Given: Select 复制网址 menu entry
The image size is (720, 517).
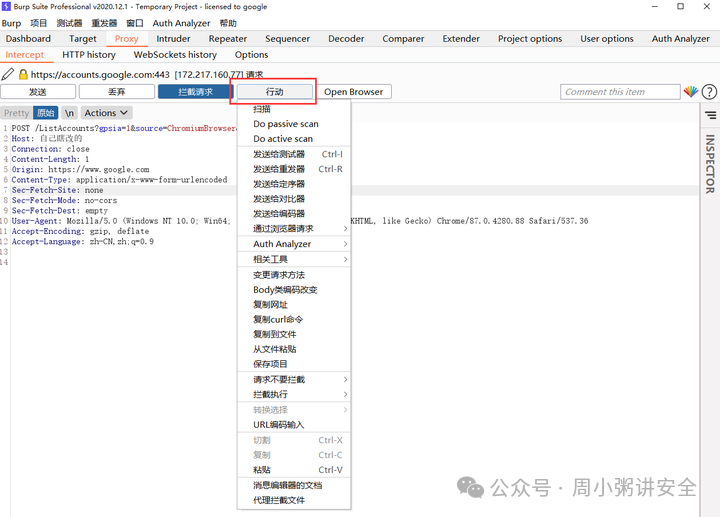Looking at the screenshot, I should [x=294, y=304].
